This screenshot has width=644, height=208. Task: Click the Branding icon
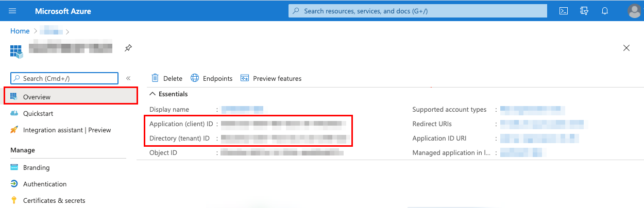[14, 167]
